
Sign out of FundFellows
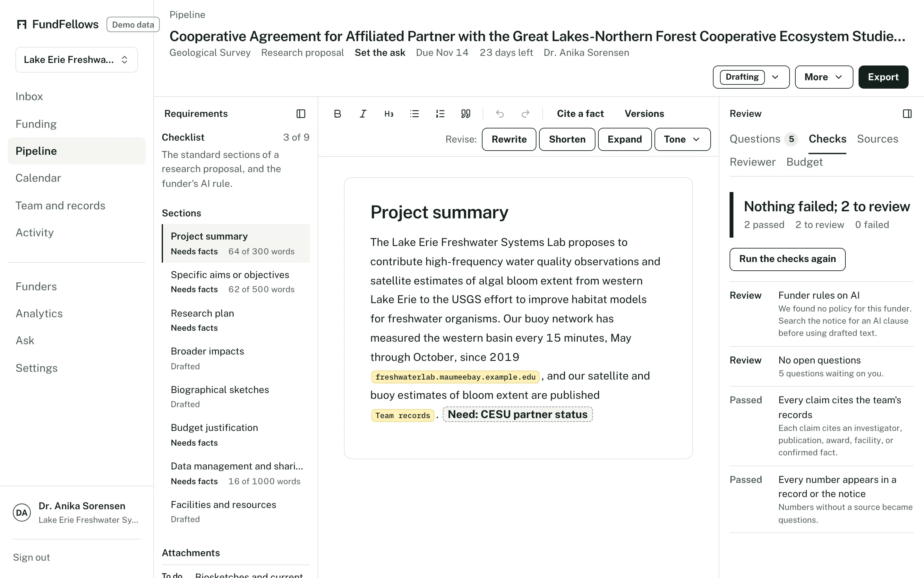click(31, 557)
